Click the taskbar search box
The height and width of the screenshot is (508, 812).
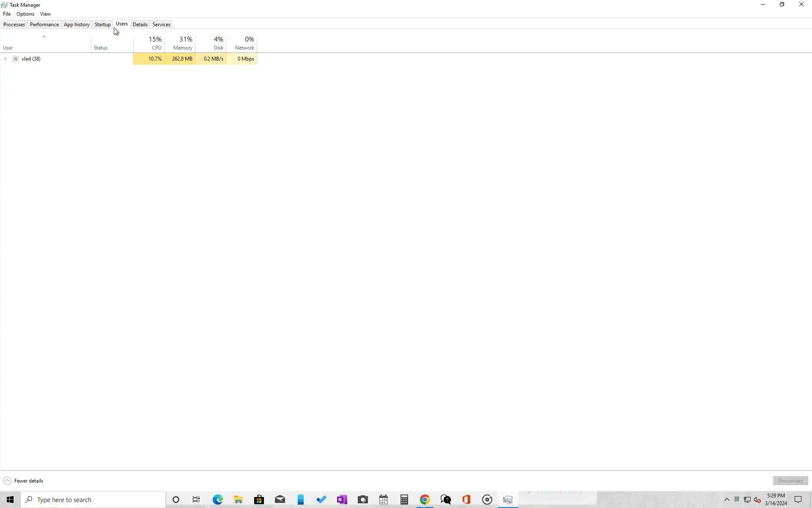point(93,500)
